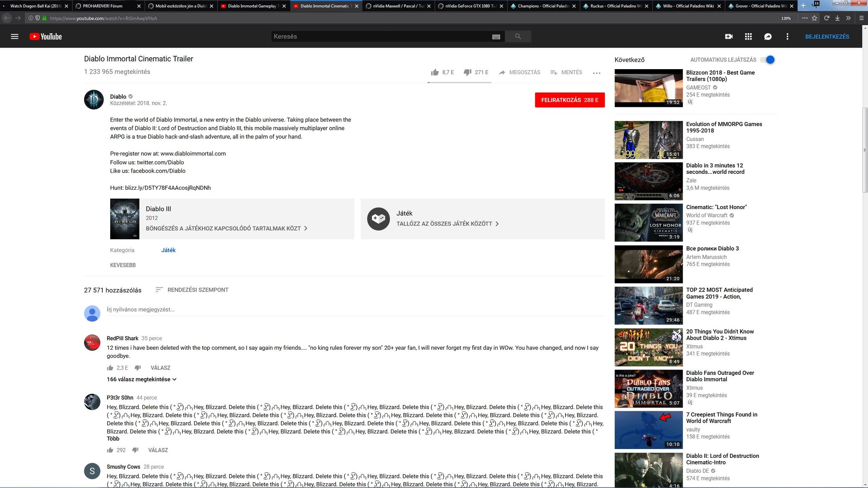Like RedPill Shark's comment
The image size is (868, 488).
coord(110,368)
